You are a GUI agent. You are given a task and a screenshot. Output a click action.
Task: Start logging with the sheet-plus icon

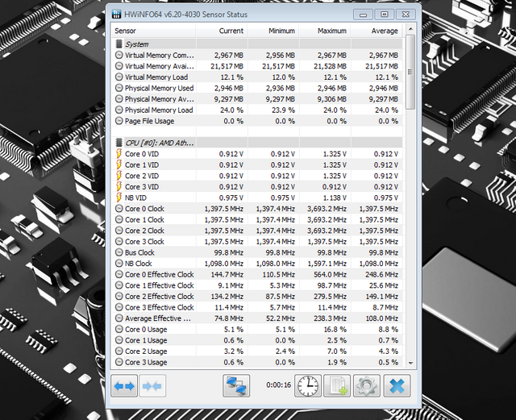[x=337, y=386]
